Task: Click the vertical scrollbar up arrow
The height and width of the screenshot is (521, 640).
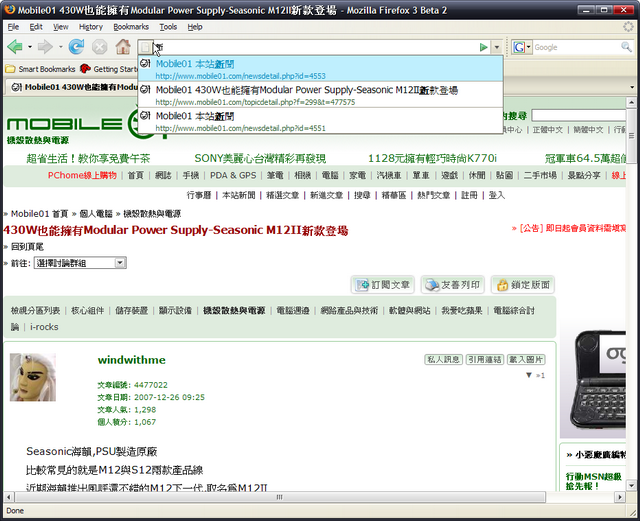Action: [631, 102]
